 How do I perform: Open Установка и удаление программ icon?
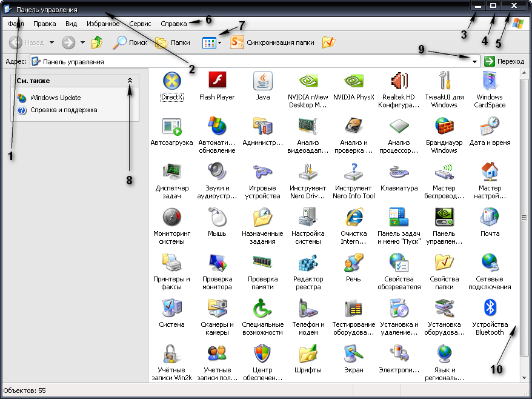(399, 308)
